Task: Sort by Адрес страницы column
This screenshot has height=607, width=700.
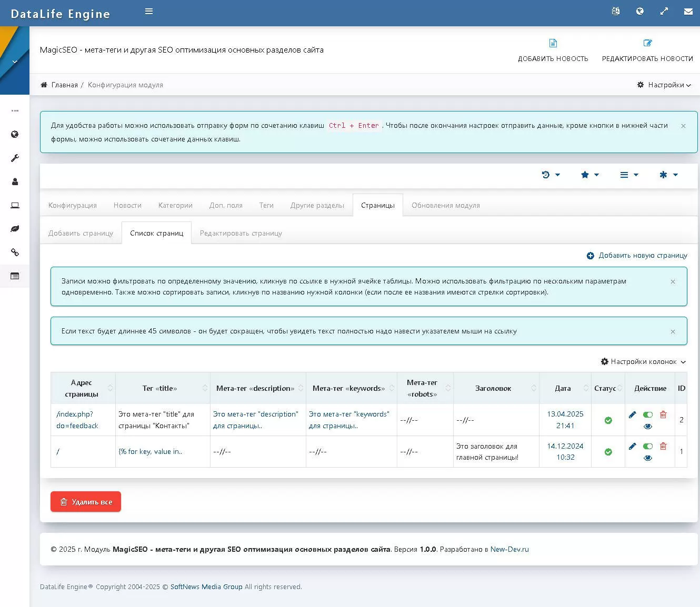Action: point(83,388)
